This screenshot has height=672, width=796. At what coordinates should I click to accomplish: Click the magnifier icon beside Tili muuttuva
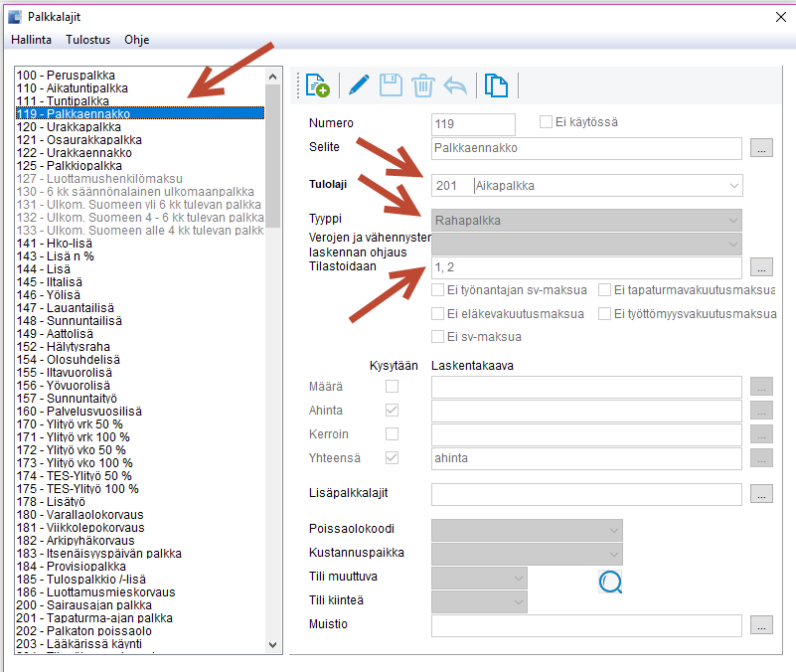(610, 583)
